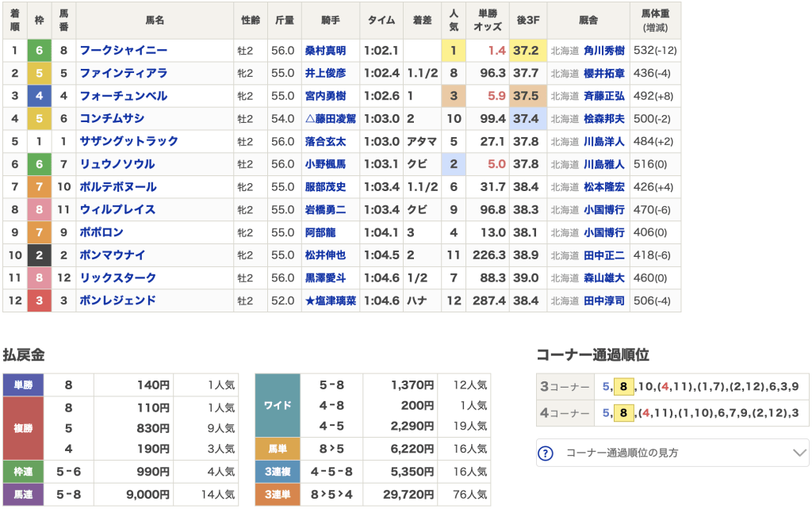Click winning time 1:02.1
This screenshot has height=509, width=812.
(381, 51)
